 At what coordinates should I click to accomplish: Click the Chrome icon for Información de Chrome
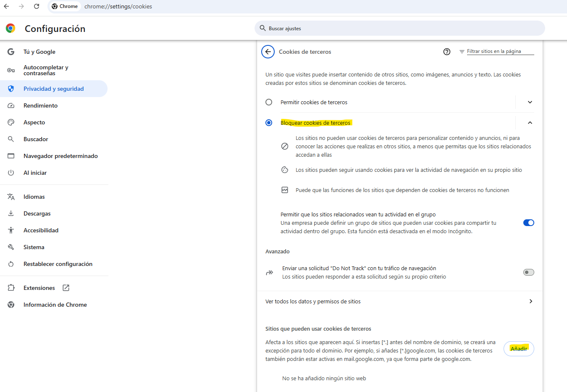click(x=11, y=305)
